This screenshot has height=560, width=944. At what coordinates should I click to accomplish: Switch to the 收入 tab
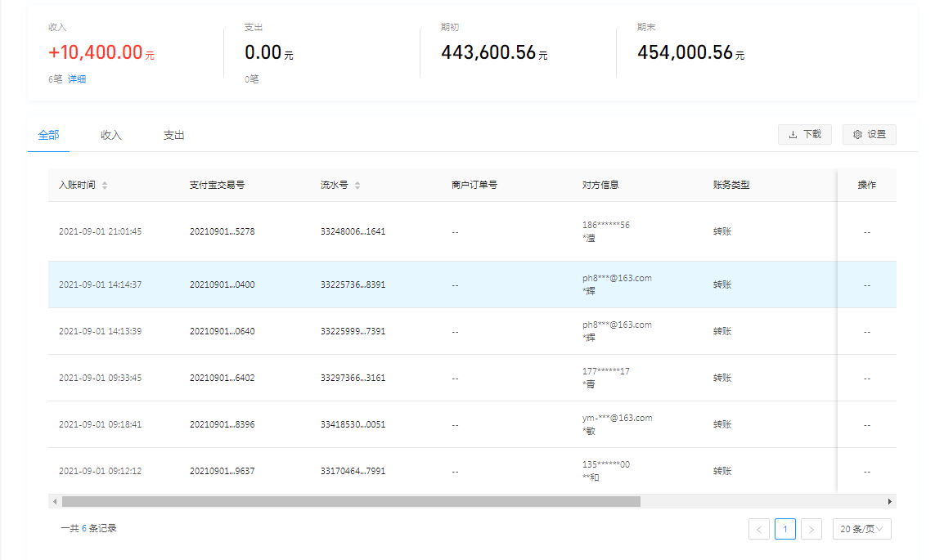pyautogui.click(x=111, y=136)
